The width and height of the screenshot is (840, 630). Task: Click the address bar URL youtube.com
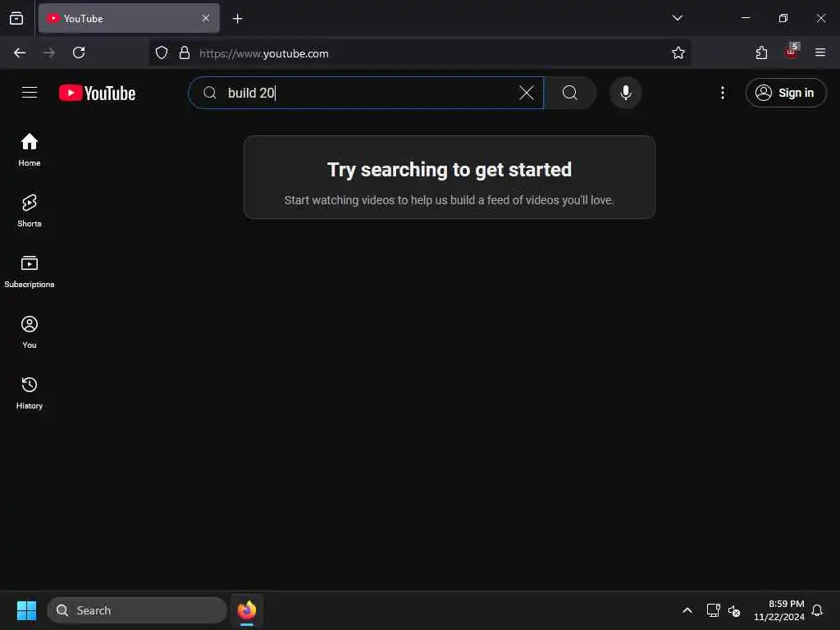264,53
